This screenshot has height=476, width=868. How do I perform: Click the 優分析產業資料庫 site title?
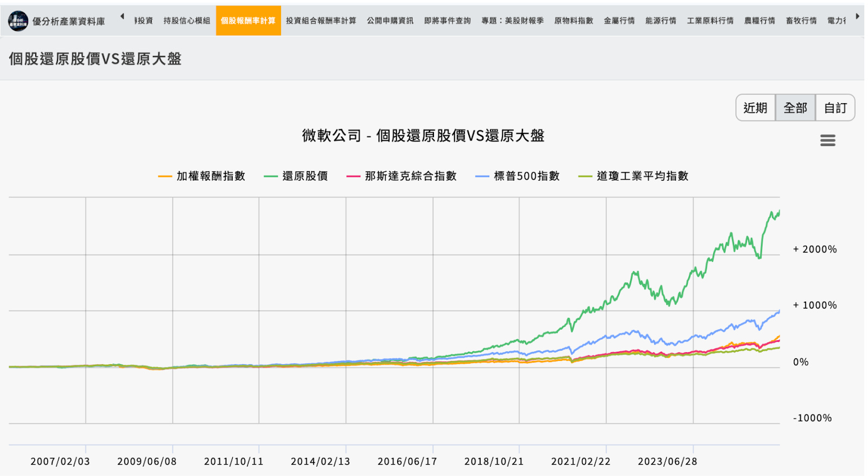pos(68,21)
